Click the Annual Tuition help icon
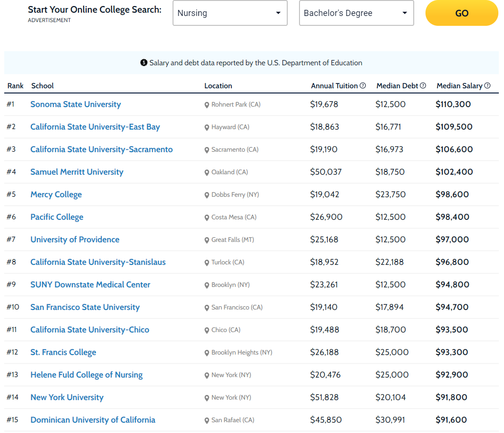The height and width of the screenshot is (433, 504). pos(362,85)
